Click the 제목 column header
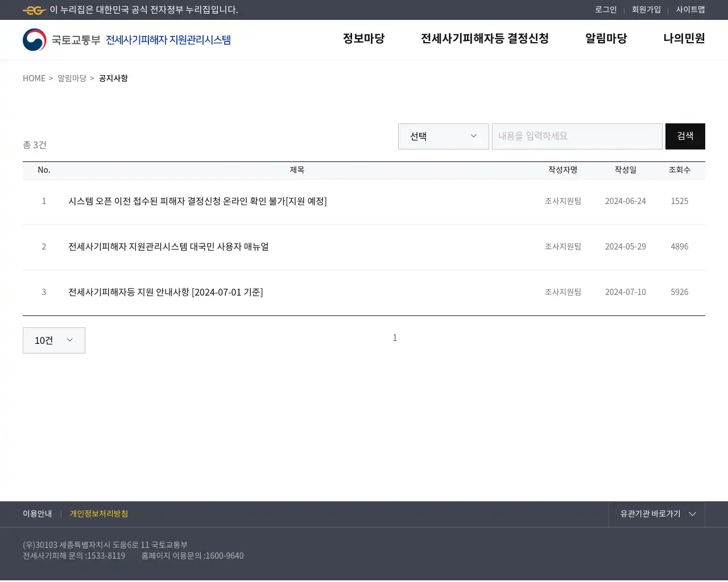Screen dimensions: 728x582 pos(297,170)
